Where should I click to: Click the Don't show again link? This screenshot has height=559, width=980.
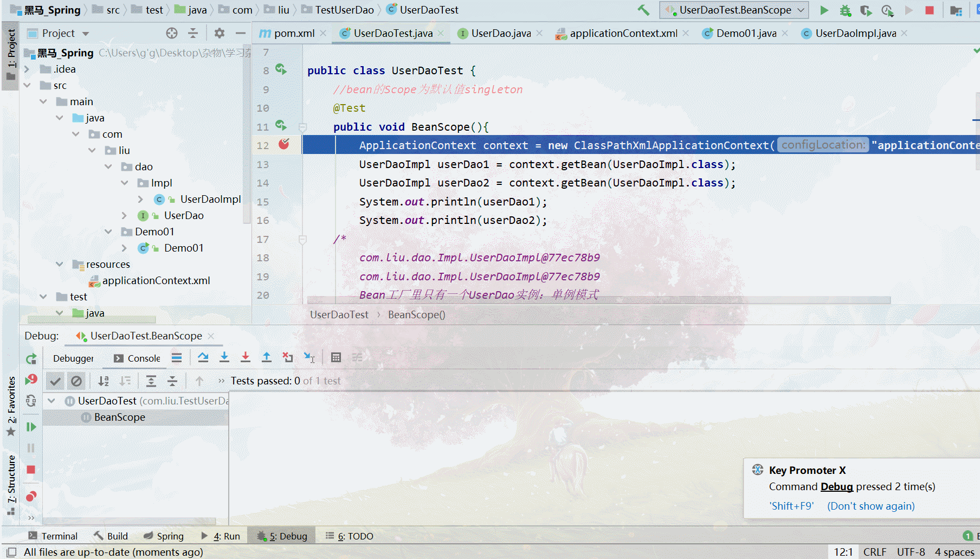871,506
